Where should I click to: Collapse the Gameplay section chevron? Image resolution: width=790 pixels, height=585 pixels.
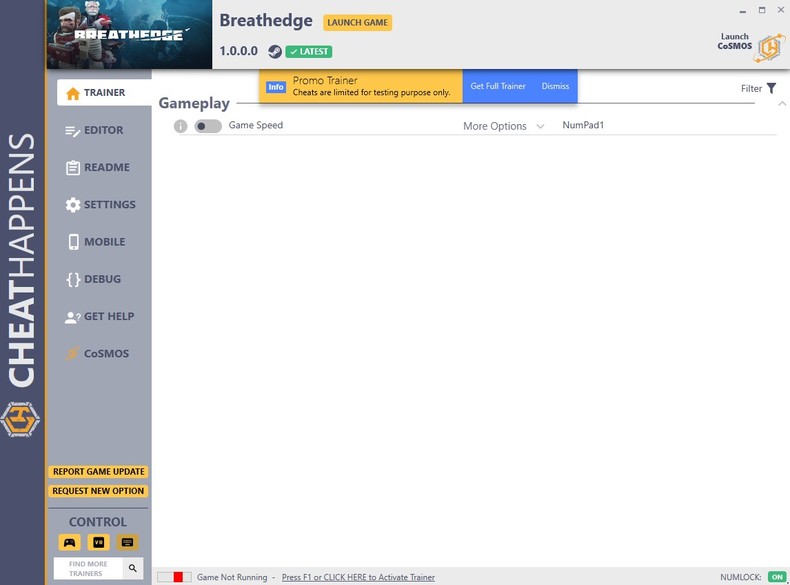pos(782,104)
